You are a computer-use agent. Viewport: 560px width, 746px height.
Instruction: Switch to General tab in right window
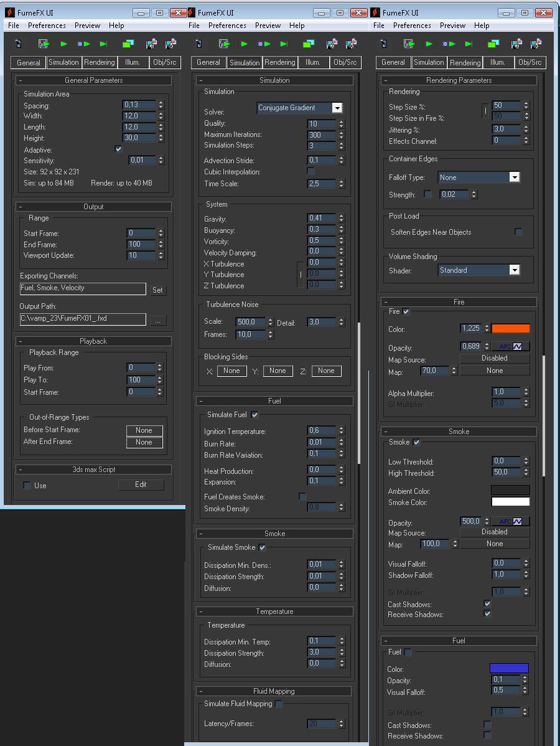point(393,62)
